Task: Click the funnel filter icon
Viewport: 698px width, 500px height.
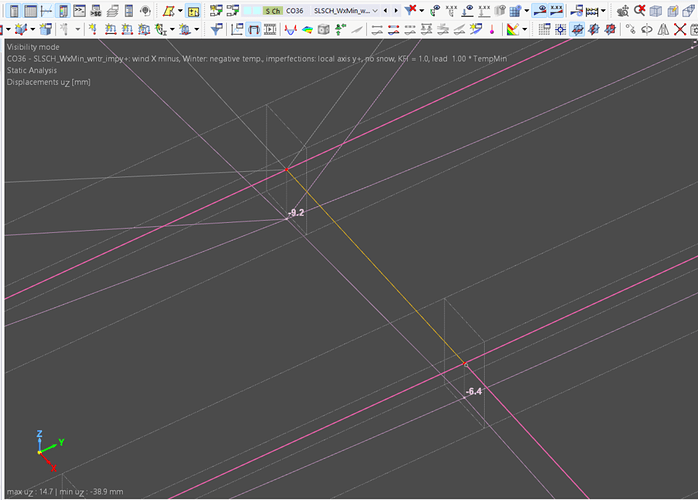Action: (217, 29)
